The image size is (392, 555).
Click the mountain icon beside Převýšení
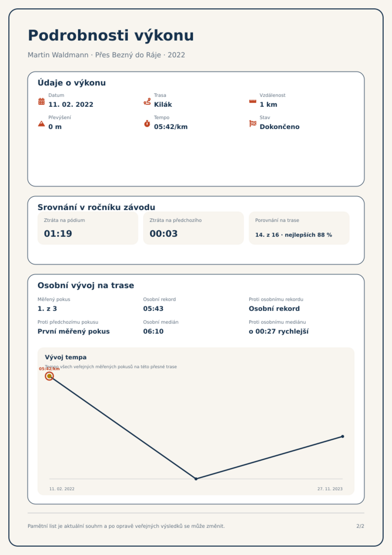point(41,124)
